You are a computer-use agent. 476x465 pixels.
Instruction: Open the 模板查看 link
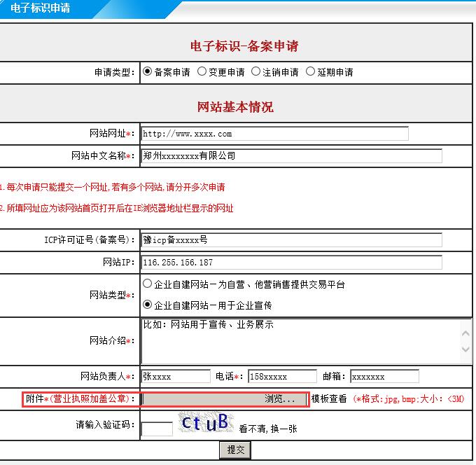tap(329, 398)
